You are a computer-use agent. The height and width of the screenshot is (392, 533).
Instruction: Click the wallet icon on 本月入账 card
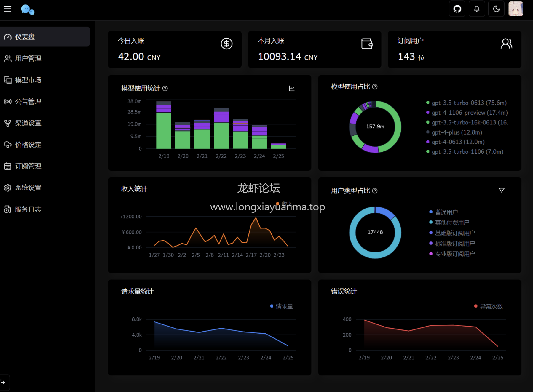[x=367, y=44]
